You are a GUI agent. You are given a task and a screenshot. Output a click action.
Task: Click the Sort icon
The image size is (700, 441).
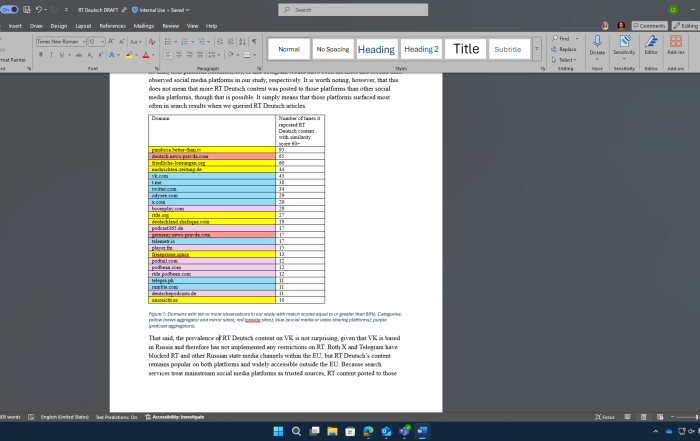point(242,42)
